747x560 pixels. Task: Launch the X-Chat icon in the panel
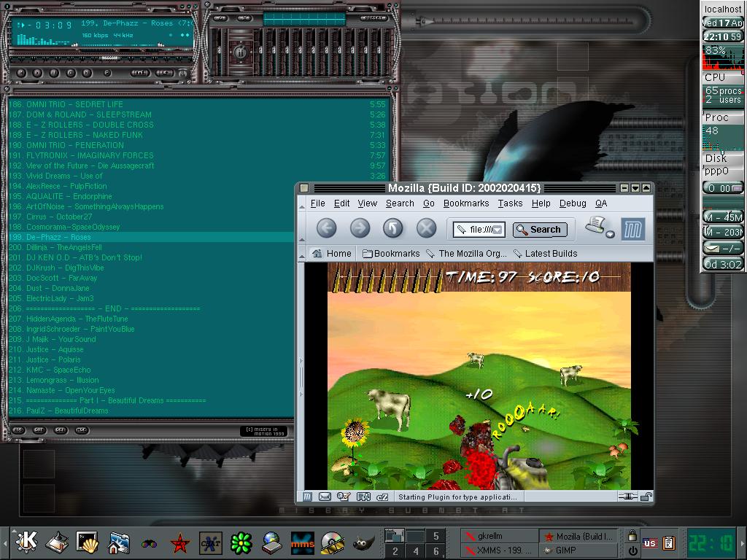coord(211,542)
